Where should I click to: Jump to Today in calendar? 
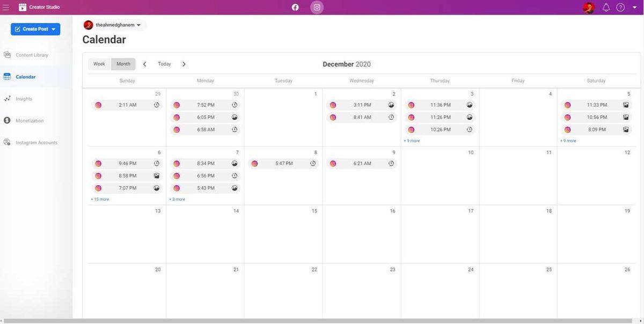(x=164, y=64)
